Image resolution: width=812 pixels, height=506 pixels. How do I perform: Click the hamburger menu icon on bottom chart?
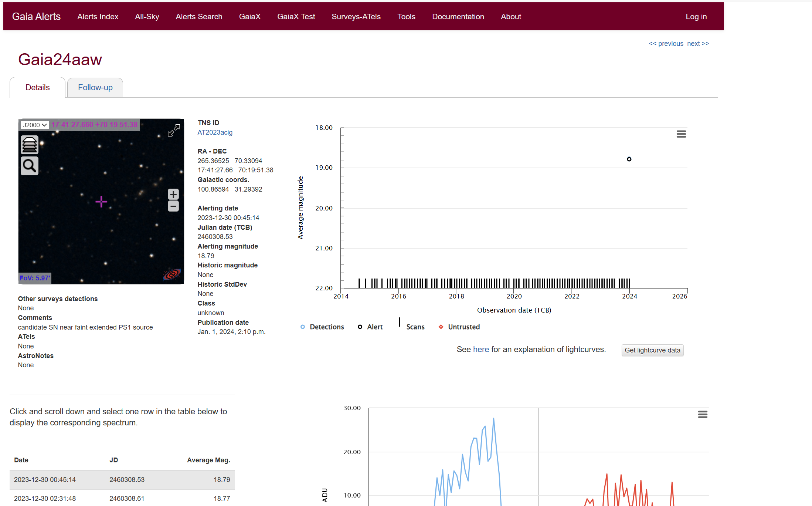pos(703,415)
